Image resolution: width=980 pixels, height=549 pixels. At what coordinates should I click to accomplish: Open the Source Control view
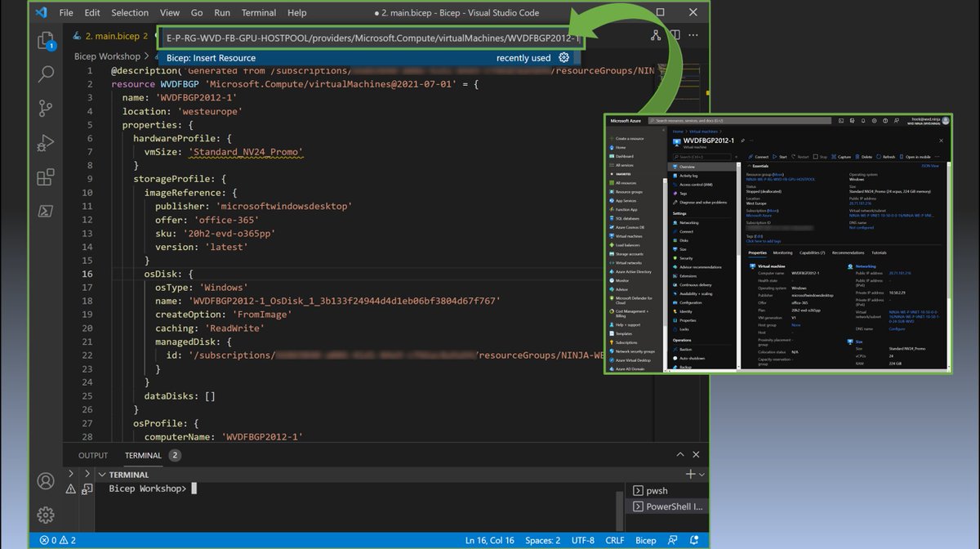(x=46, y=109)
